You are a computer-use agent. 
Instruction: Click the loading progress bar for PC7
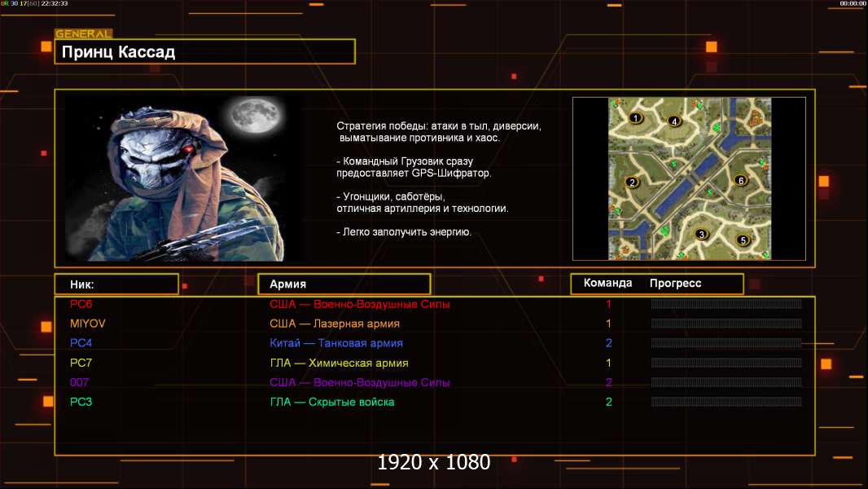[x=726, y=363]
